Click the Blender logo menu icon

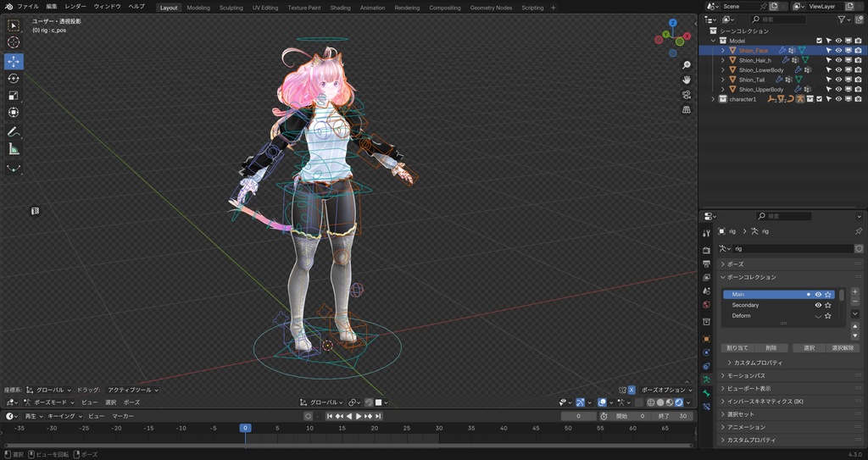tap(8, 7)
